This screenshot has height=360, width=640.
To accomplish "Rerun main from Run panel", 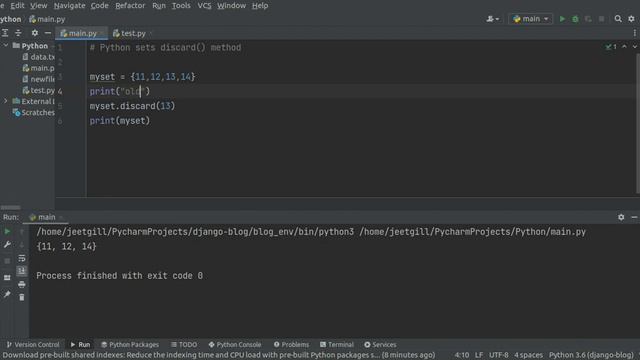I will click(x=7, y=231).
